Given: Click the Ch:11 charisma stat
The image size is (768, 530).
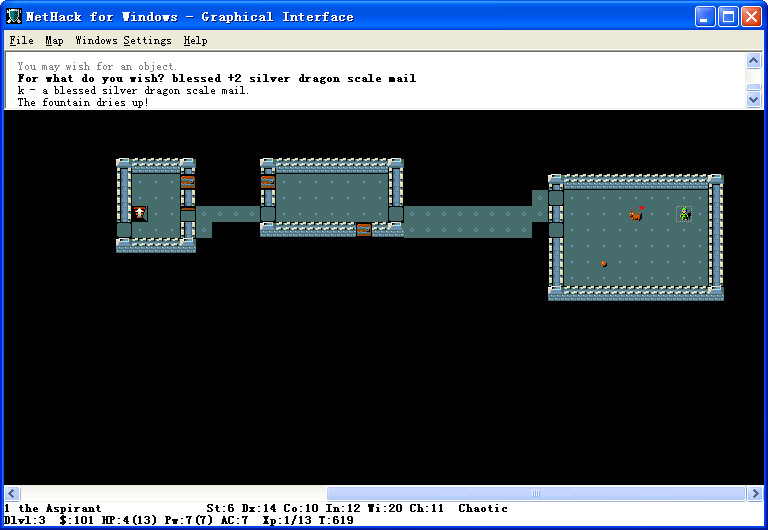Looking at the screenshot, I should click(x=427, y=508).
